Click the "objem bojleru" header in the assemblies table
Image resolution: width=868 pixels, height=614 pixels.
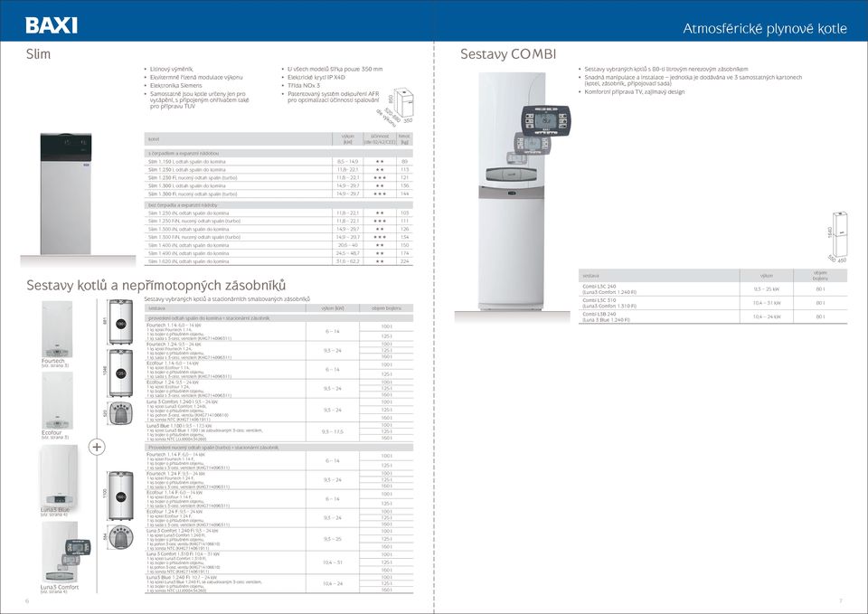[x=386, y=307]
